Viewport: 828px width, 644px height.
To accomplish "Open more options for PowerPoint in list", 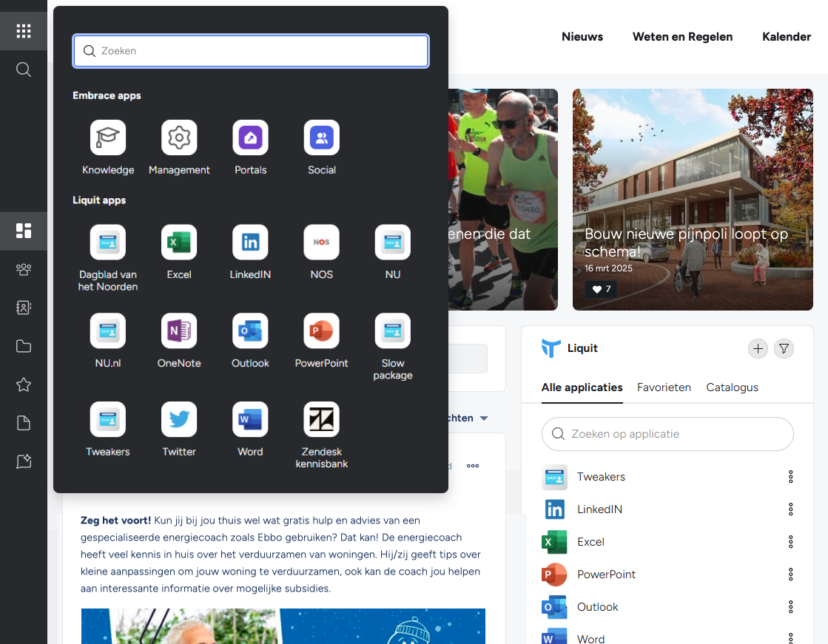I will click(790, 574).
